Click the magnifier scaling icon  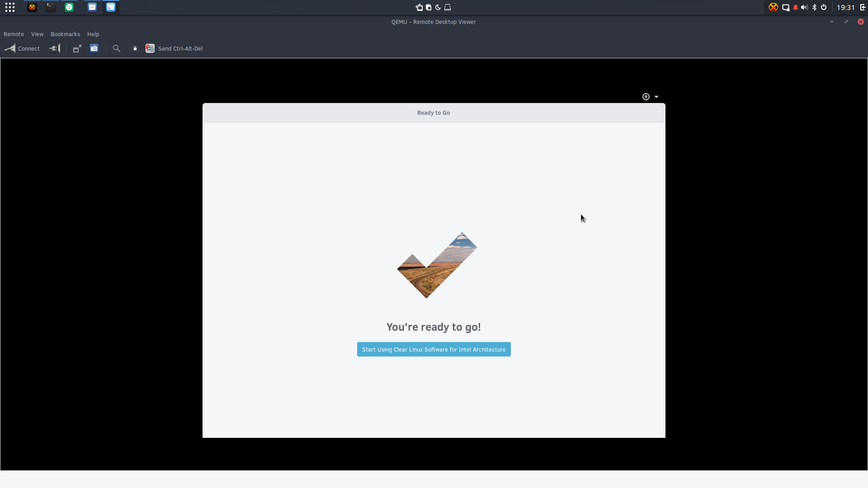(x=117, y=48)
